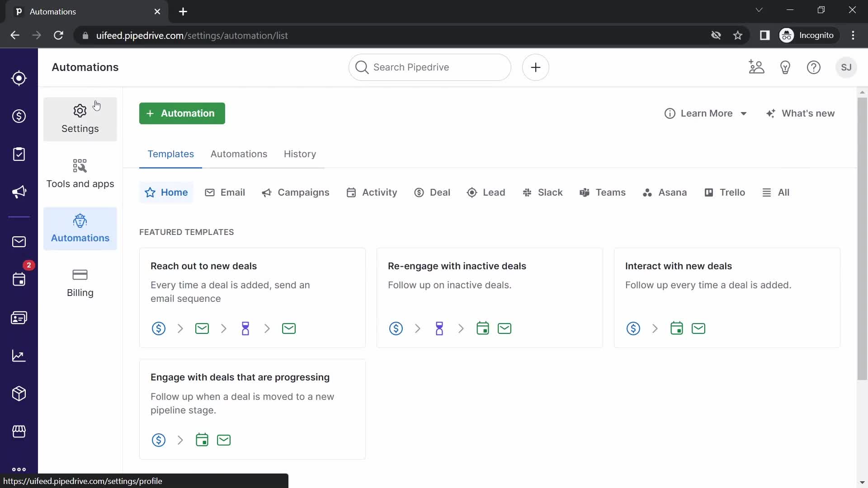Open Campaigns megaphone icon in sidebar
This screenshot has height=488, width=868.
coord(19,192)
